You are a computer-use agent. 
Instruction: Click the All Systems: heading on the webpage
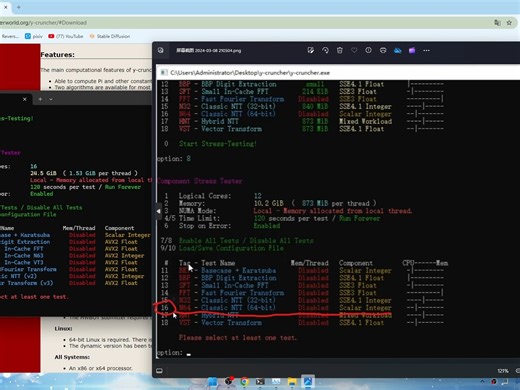[72, 357]
